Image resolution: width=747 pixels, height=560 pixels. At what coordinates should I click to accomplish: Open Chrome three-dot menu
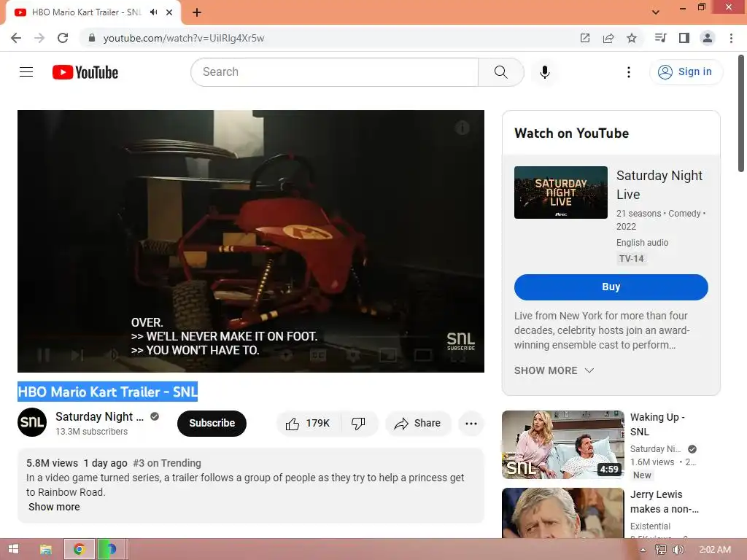(x=731, y=38)
